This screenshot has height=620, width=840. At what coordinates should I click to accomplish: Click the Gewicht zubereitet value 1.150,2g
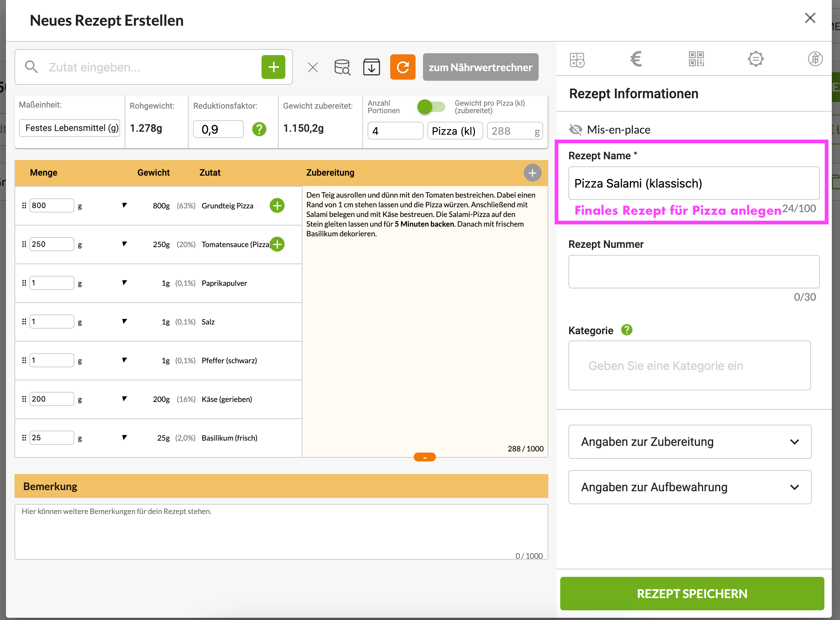303,128
